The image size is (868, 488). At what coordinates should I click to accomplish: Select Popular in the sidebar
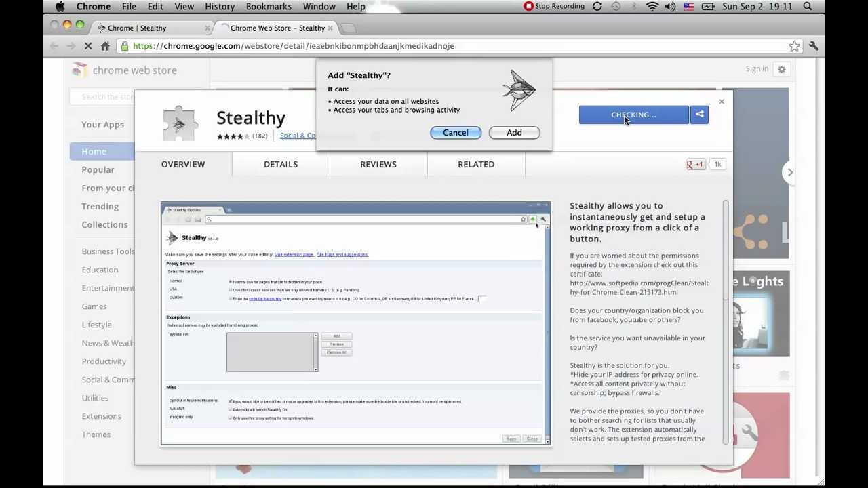(98, 169)
